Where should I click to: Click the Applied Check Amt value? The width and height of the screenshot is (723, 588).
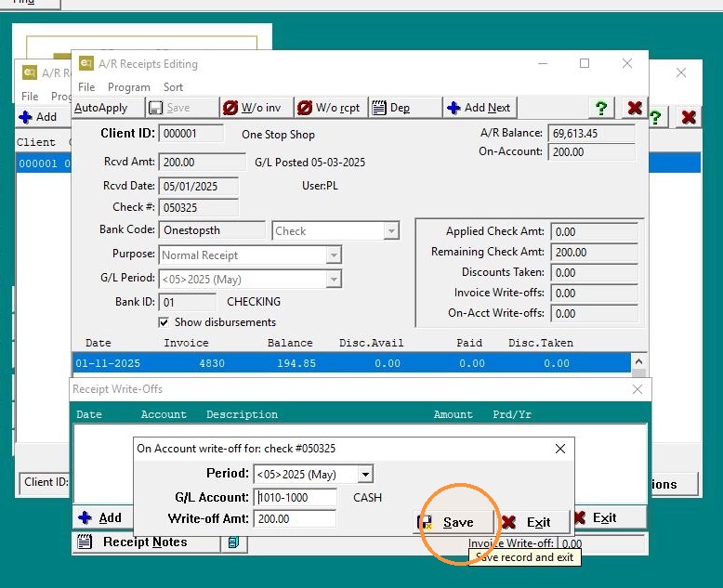595,232
